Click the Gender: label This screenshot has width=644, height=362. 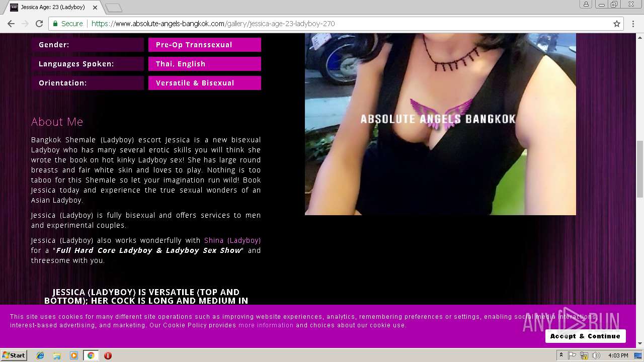[88, 45]
